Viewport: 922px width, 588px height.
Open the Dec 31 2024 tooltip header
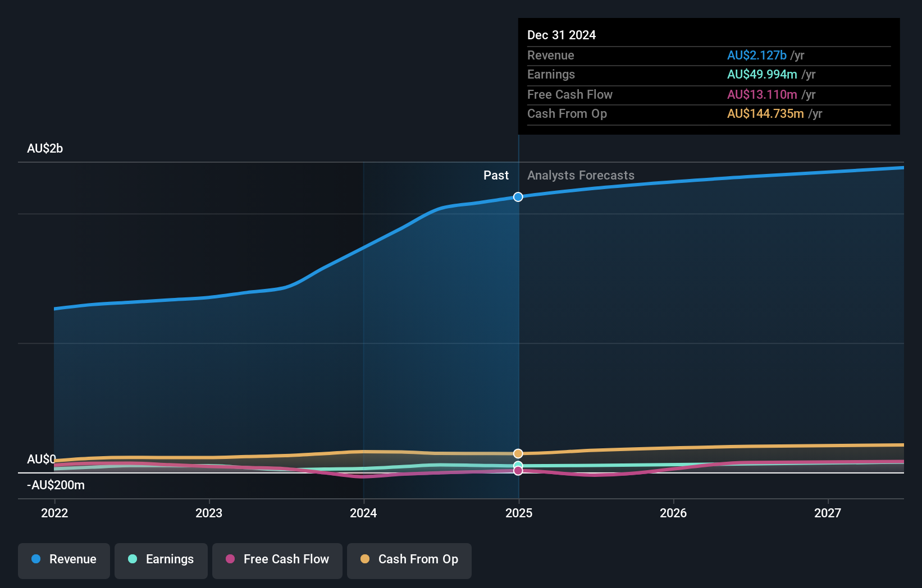[562, 35]
